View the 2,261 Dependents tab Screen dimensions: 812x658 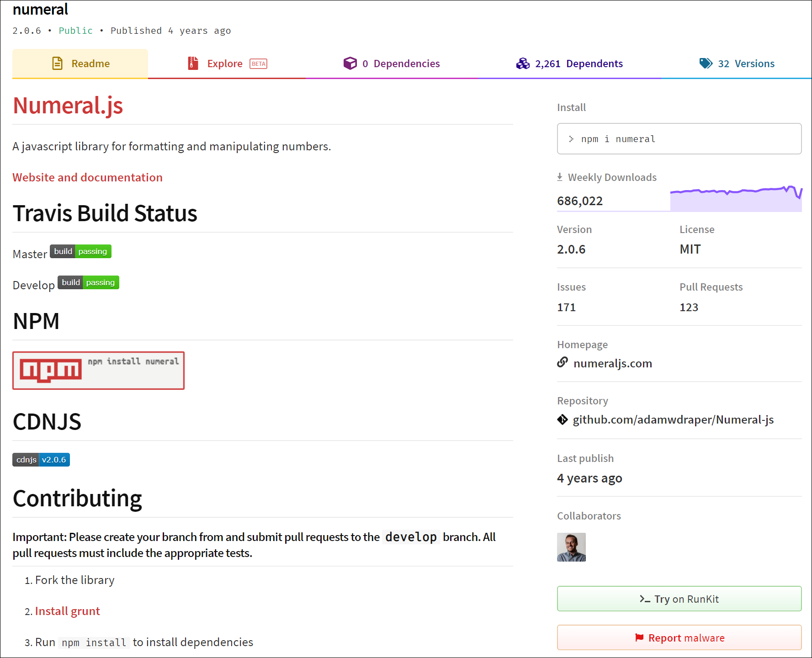[x=569, y=64]
